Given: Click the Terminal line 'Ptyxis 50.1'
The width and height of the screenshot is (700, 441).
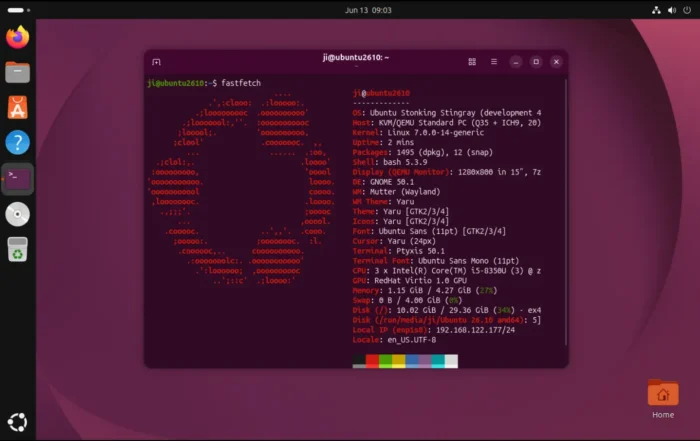Looking at the screenshot, I should point(399,251).
